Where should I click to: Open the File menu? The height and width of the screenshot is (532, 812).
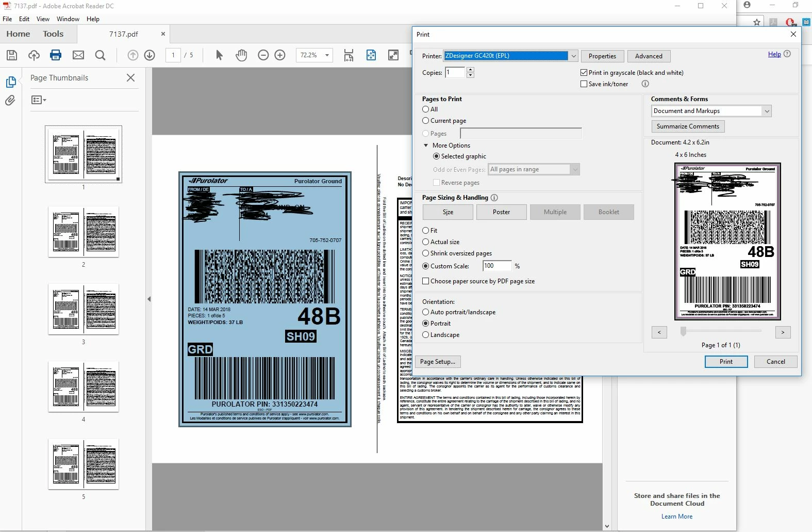[7, 19]
